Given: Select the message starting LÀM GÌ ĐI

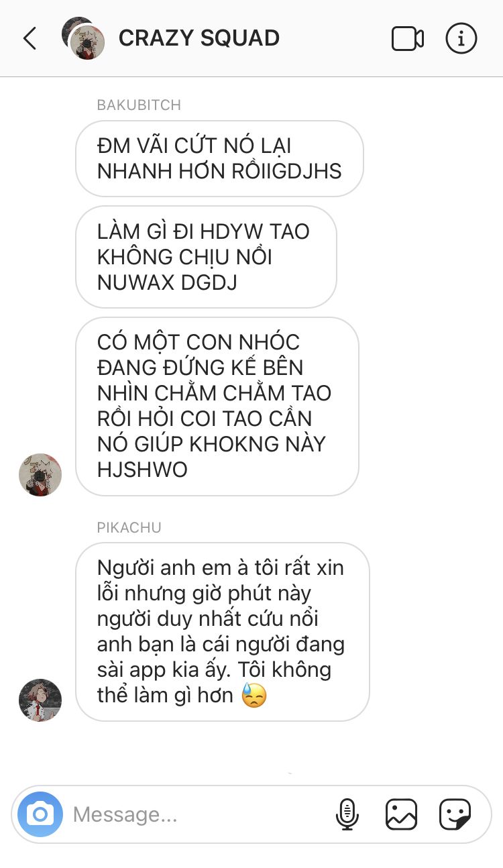Looking at the screenshot, I should (x=206, y=257).
